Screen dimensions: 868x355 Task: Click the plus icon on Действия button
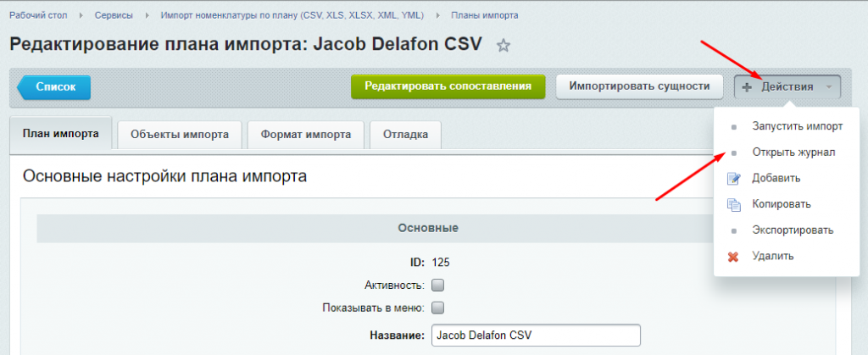(747, 87)
